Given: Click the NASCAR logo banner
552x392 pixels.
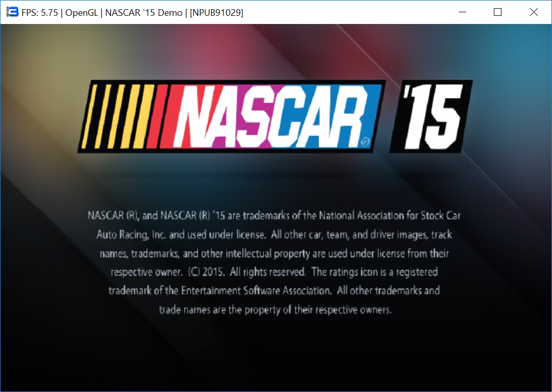Looking at the screenshot, I should tap(232, 116).
